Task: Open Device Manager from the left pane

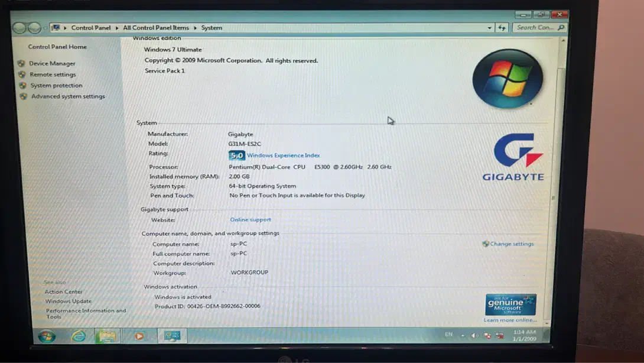Action: [x=52, y=63]
